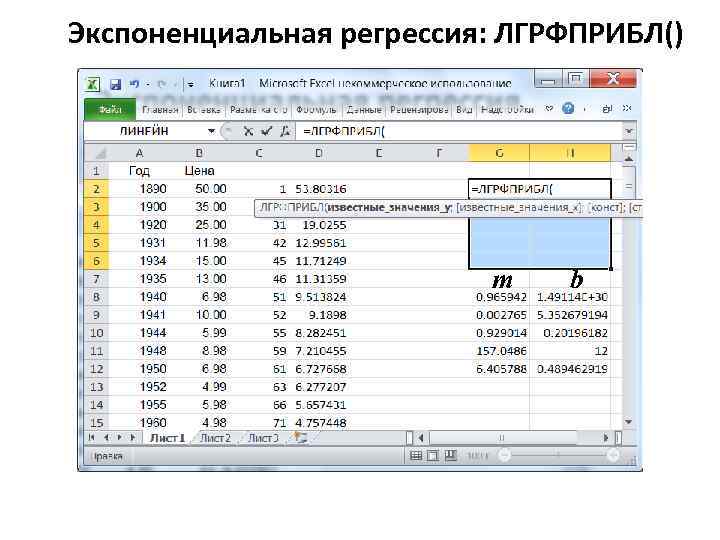Click cell containing price 50.00
The width and height of the screenshot is (720, 540).
199,189
